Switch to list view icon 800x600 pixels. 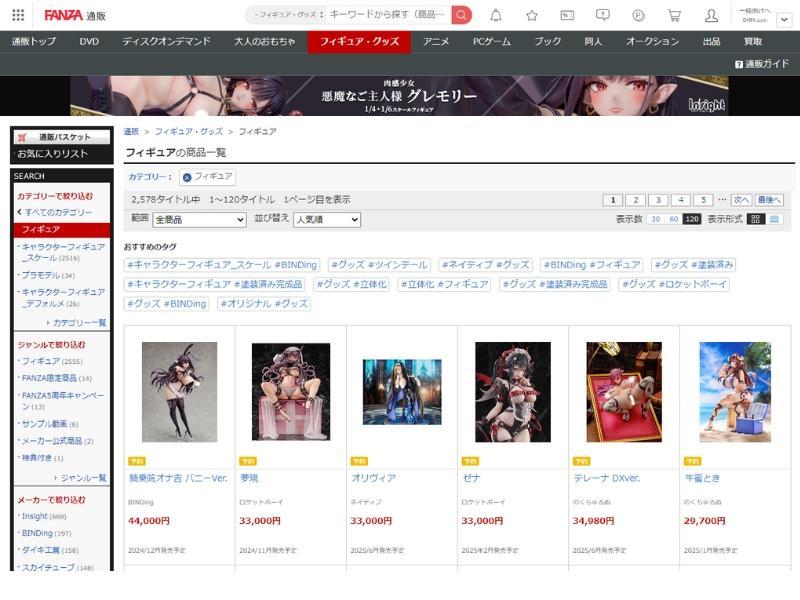tap(774, 219)
